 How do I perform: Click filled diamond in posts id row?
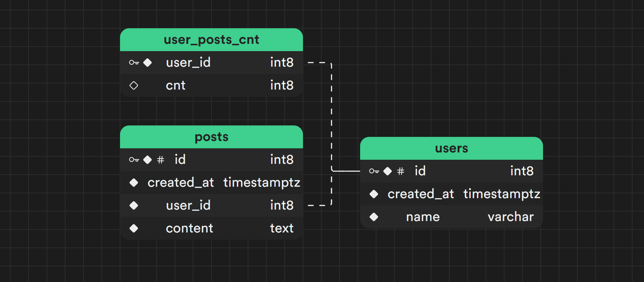pos(147,160)
